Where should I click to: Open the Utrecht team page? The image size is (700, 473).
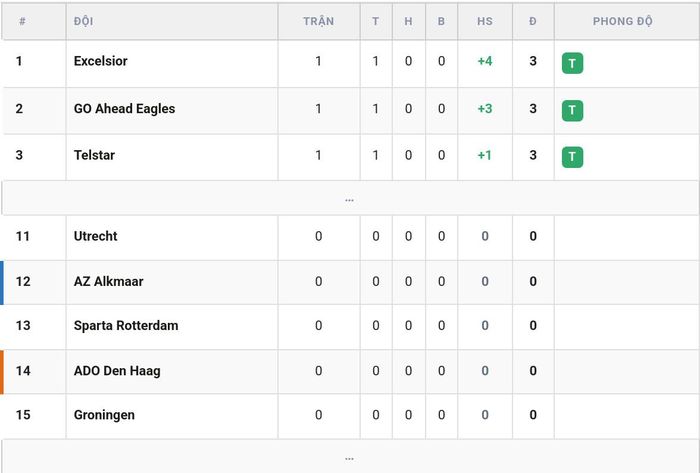(96, 236)
